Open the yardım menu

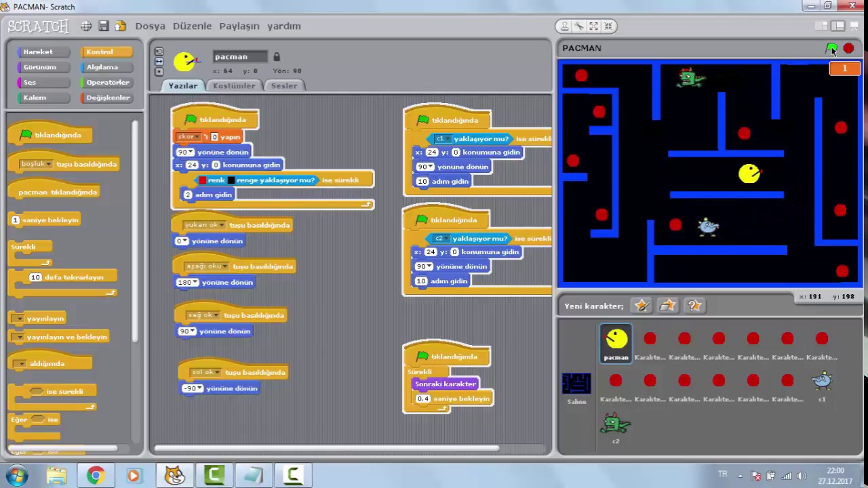(283, 26)
